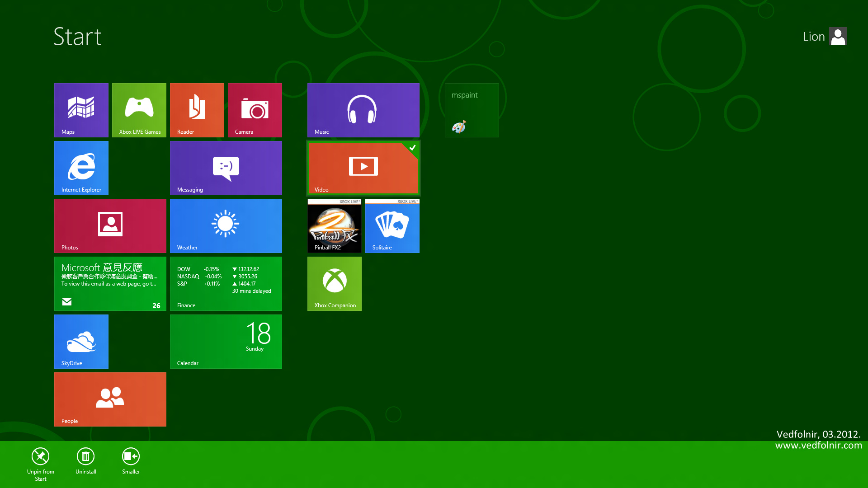This screenshot has width=868, height=488.
Task: Open the Maps tile
Action: 81,110
